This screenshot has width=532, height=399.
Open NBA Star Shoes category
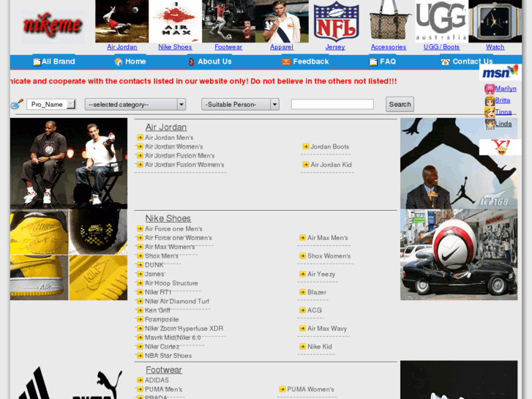point(168,356)
